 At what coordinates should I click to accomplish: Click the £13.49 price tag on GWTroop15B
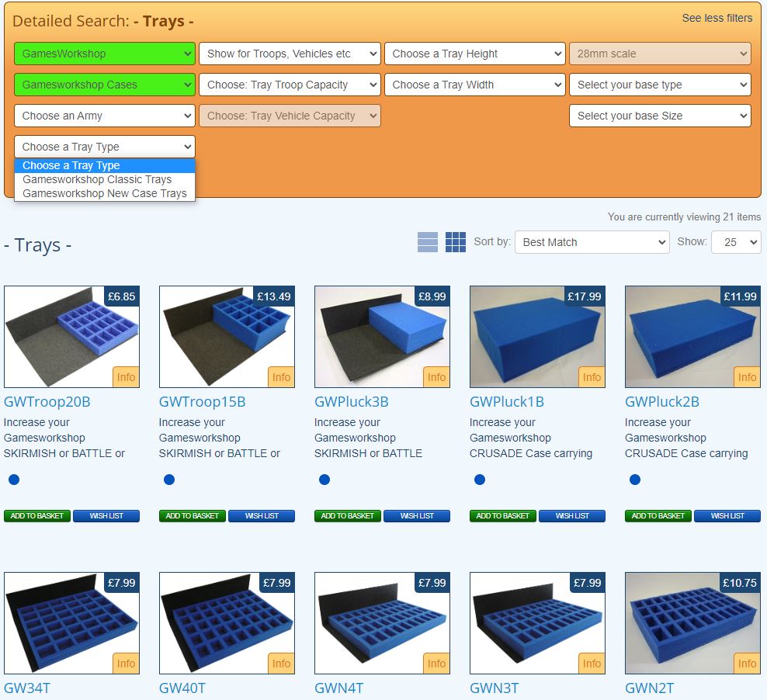click(275, 296)
